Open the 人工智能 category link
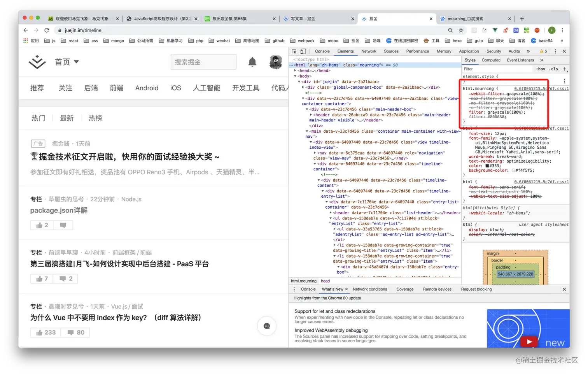588x374 pixels. tap(206, 88)
